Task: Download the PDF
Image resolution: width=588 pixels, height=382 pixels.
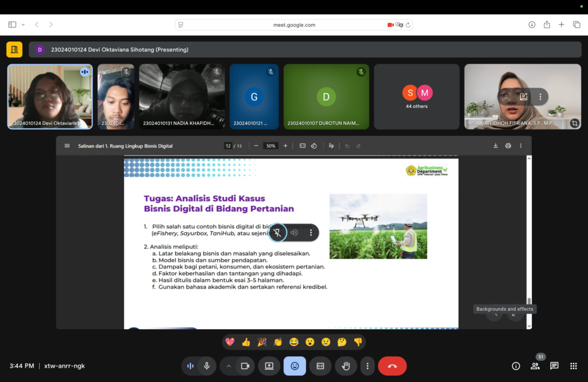Action: click(496, 146)
